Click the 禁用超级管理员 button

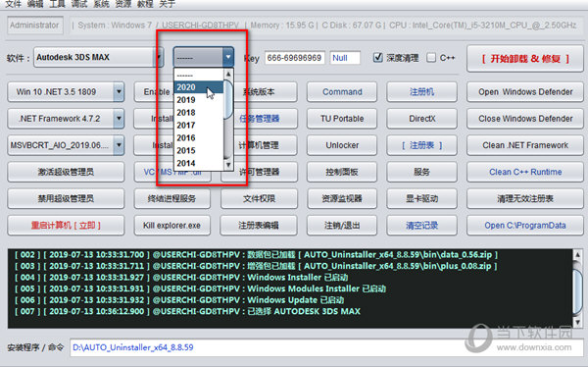(66, 199)
